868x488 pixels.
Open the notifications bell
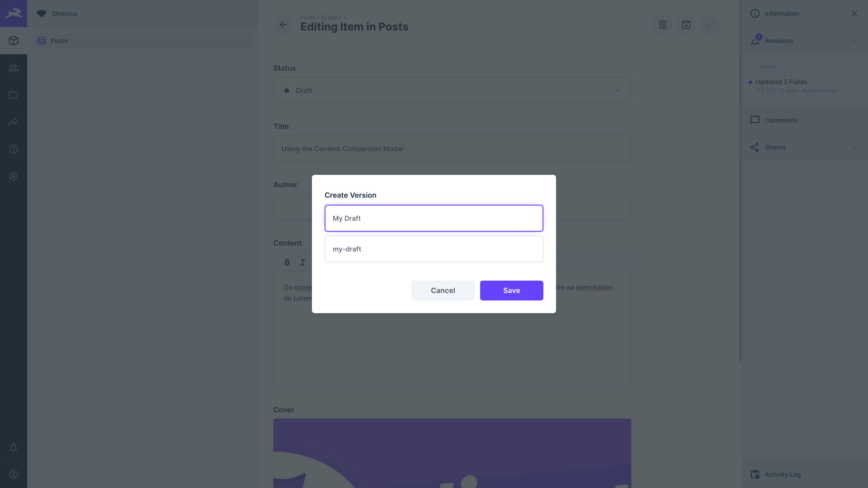click(x=13, y=448)
